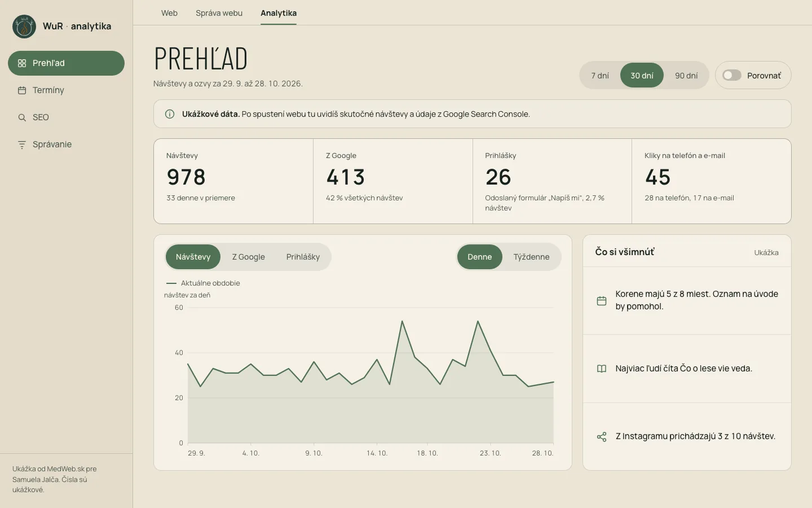Viewport: 812px width, 508px height.
Task: Click the grid icon beside Prehľad
Action: (x=22, y=63)
